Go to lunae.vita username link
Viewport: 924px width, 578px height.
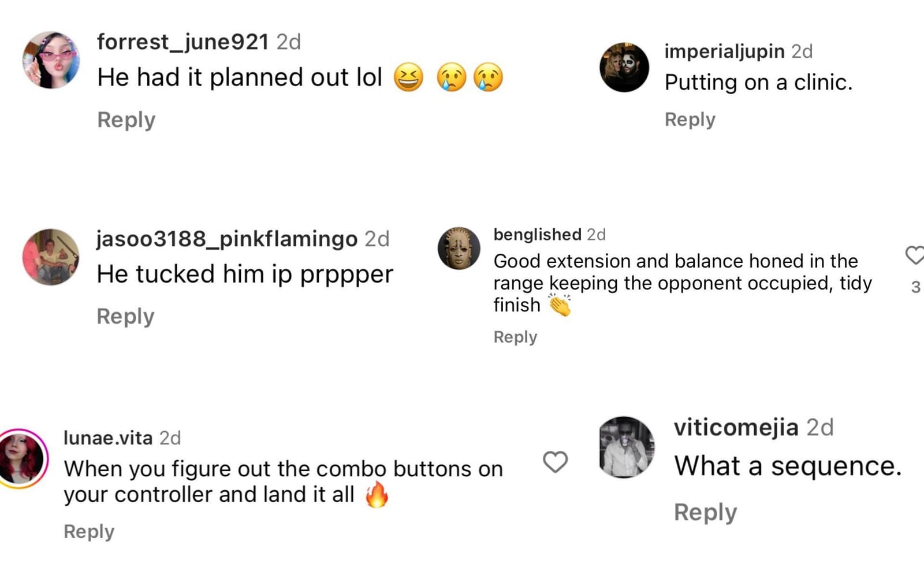click(108, 438)
